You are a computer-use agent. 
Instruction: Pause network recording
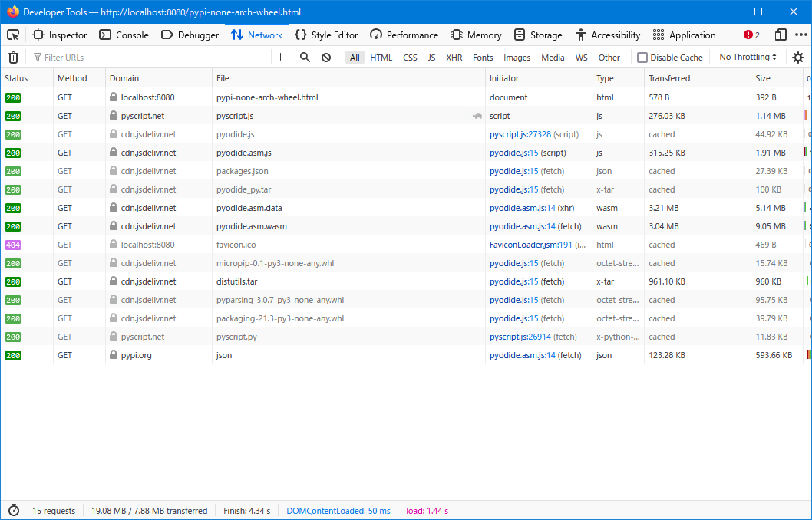tap(283, 57)
